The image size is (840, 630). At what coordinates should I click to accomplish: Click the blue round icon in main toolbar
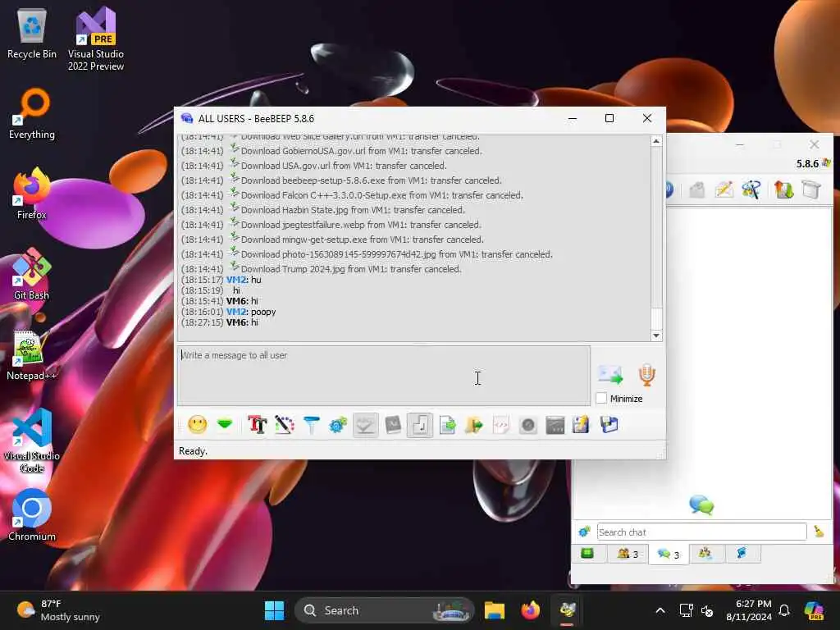tap(669, 189)
